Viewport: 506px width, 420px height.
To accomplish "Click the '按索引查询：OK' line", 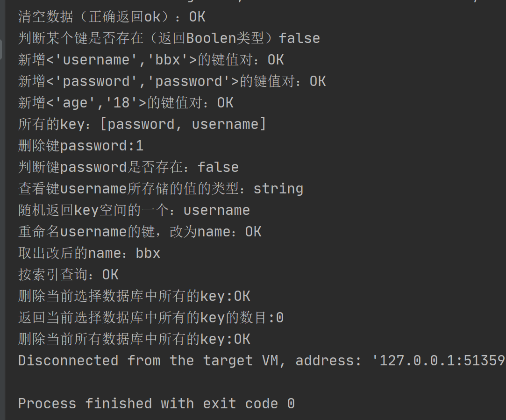I will tap(68, 275).
